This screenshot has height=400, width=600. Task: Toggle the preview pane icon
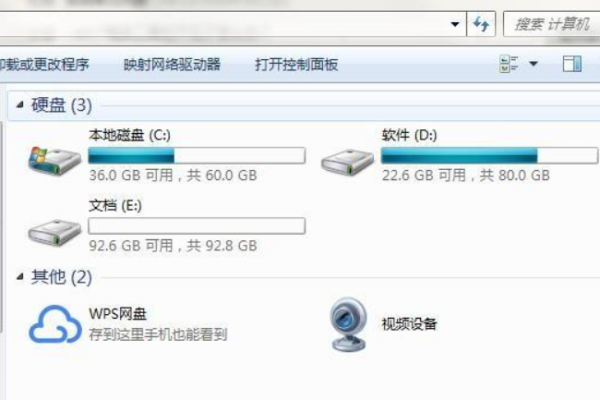(x=572, y=64)
